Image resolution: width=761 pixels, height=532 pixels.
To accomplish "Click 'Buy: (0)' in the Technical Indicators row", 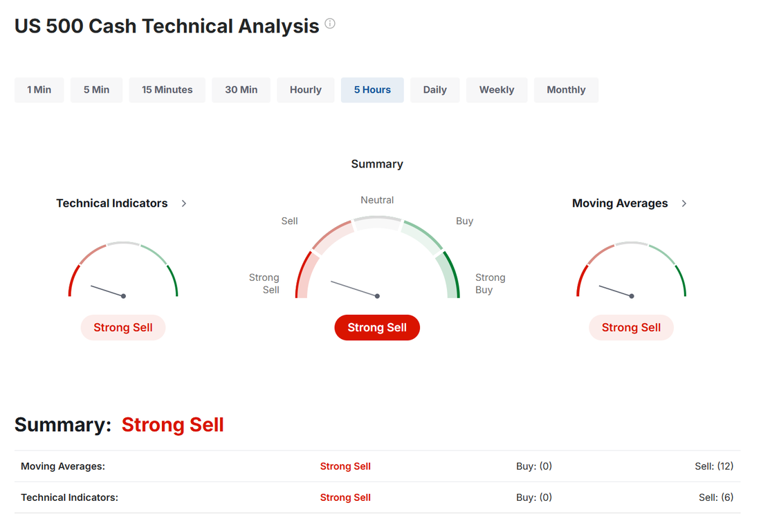I will click(x=534, y=497).
